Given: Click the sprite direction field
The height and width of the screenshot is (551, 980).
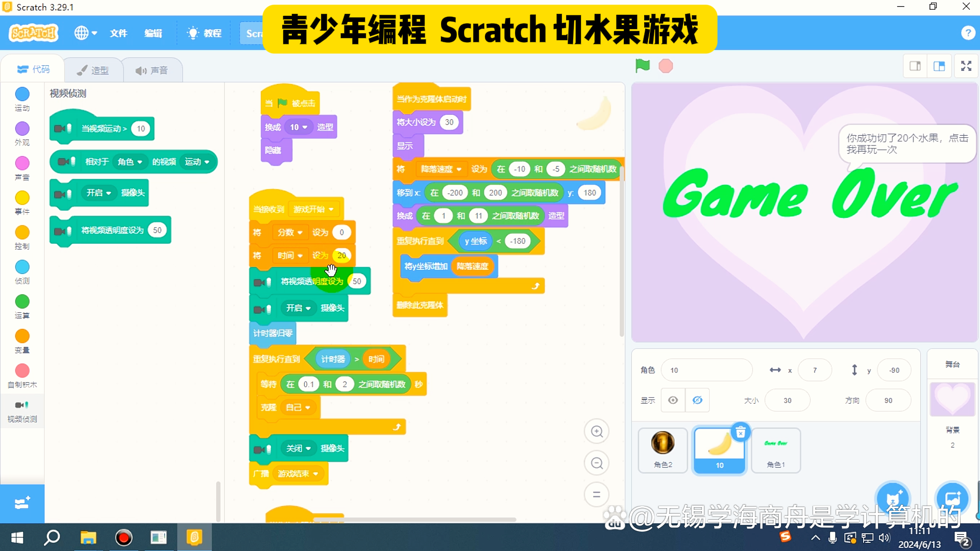Looking at the screenshot, I should tap(888, 400).
